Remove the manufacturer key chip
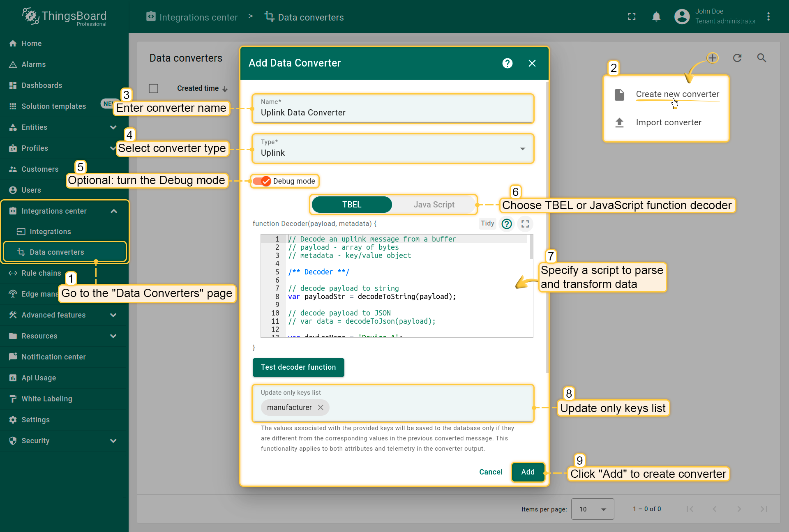 (321, 408)
